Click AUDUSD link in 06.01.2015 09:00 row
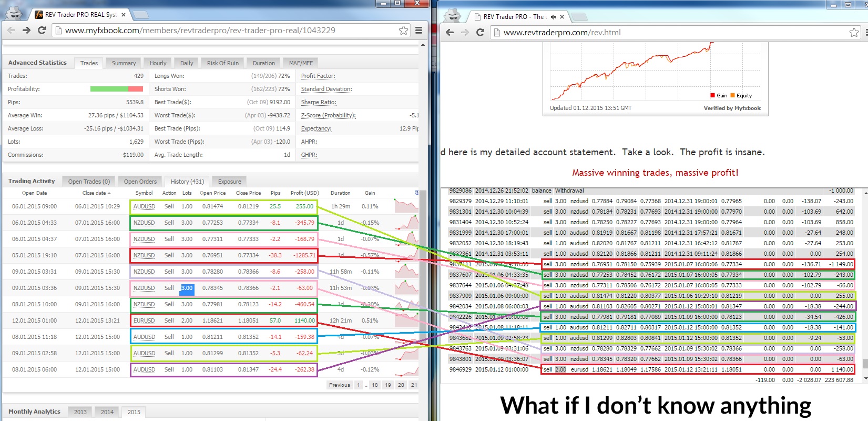The height and width of the screenshot is (421, 868). pos(144,206)
